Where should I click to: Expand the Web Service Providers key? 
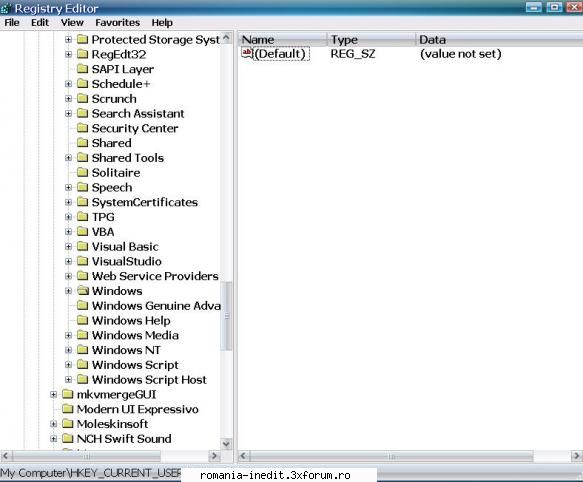pos(68,276)
